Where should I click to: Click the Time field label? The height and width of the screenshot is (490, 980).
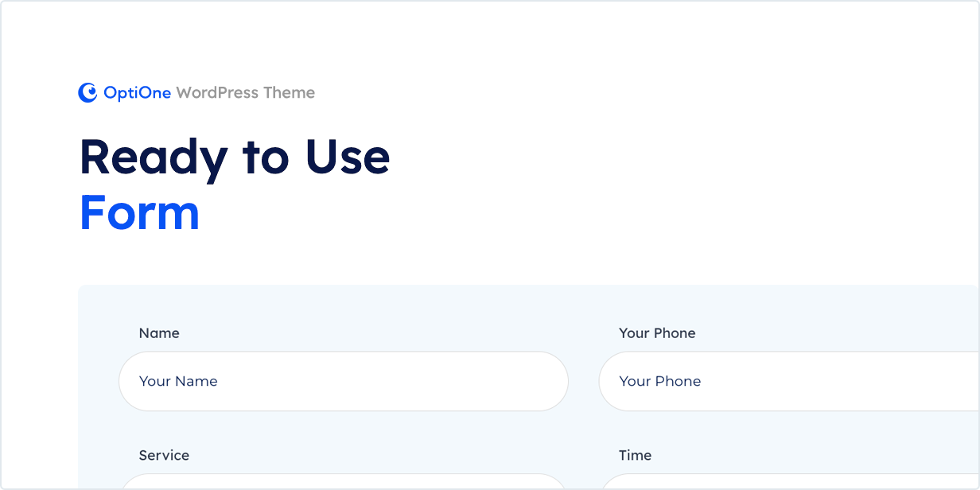tap(635, 456)
